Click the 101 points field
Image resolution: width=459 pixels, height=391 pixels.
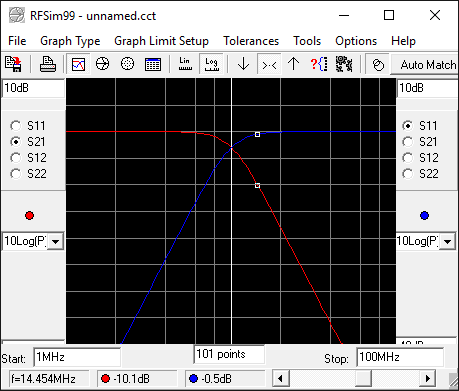pos(229,354)
